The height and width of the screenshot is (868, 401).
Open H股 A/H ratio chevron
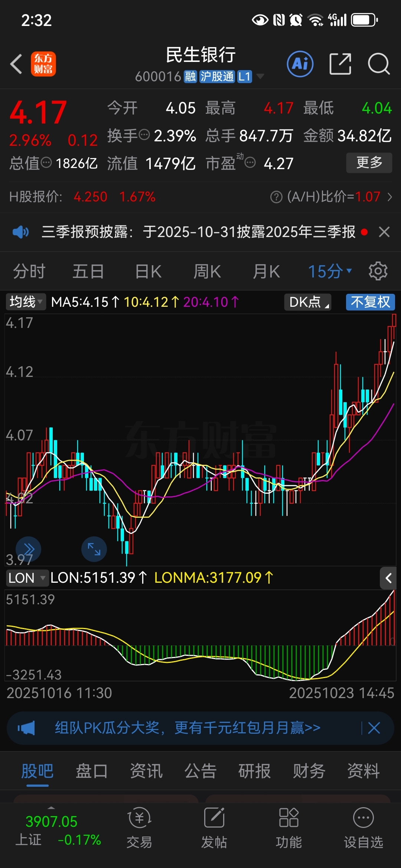[x=389, y=197]
